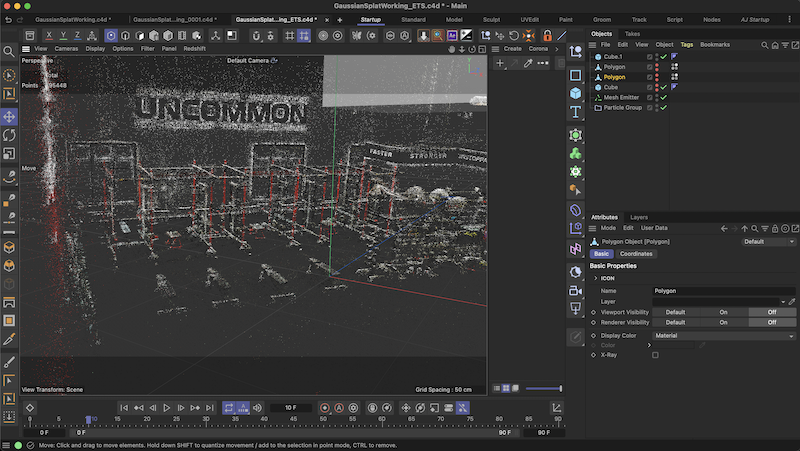Open Objects panel search icon
The height and width of the screenshot is (451, 800).
[765, 45]
